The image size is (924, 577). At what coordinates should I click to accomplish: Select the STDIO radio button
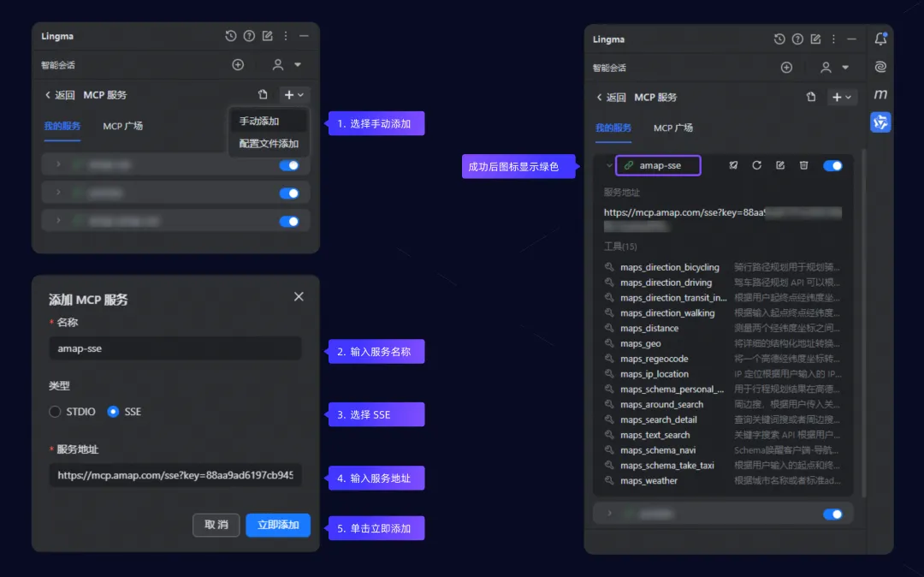click(55, 412)
